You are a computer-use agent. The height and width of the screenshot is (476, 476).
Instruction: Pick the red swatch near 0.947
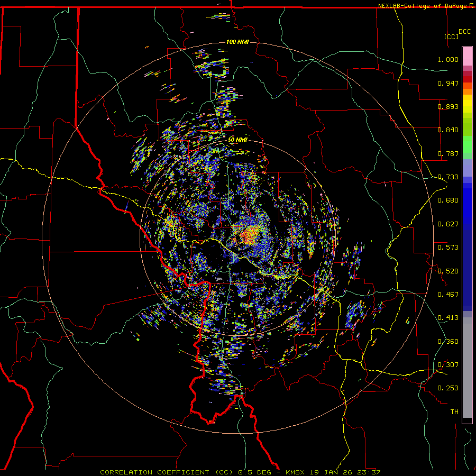pos(467,79)
